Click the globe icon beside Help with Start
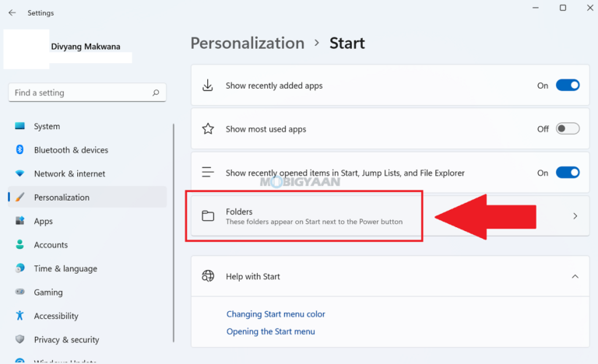 pyautogui.click(x=208, y=276)
